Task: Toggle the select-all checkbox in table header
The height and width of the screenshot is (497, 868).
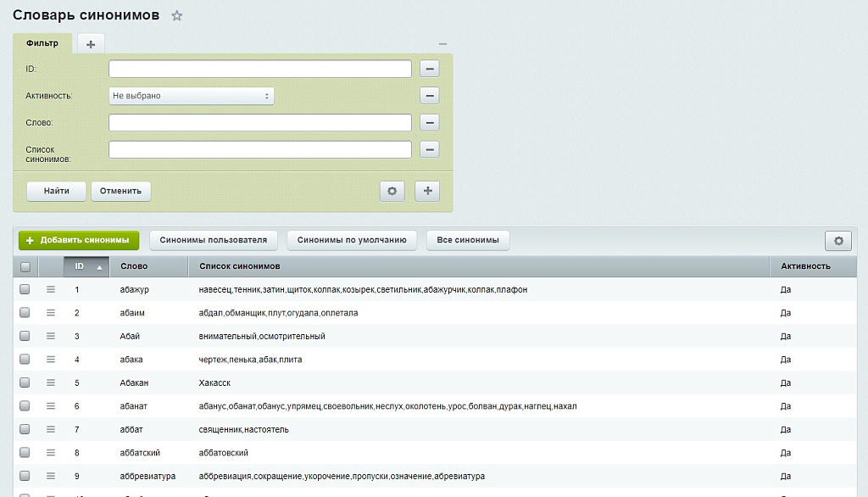Action: tap(25, 267)
